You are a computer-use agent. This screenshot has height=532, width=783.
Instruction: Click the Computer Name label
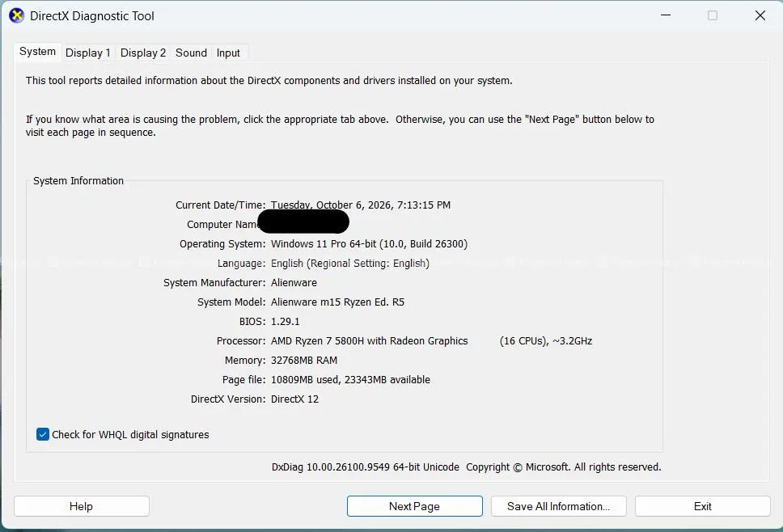(222, 225)
